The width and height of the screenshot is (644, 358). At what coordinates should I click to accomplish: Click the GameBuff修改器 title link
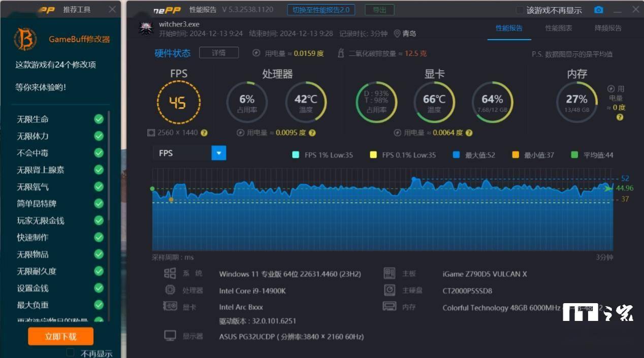click(x=79, y=39)
